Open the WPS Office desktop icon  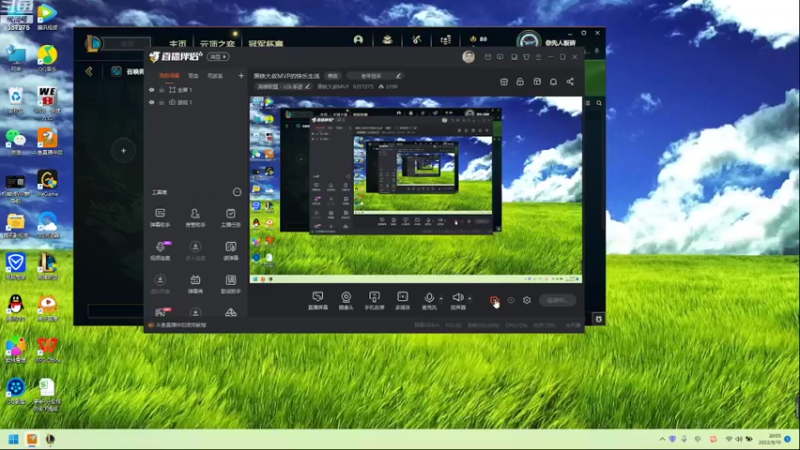[x=47, y=350]
